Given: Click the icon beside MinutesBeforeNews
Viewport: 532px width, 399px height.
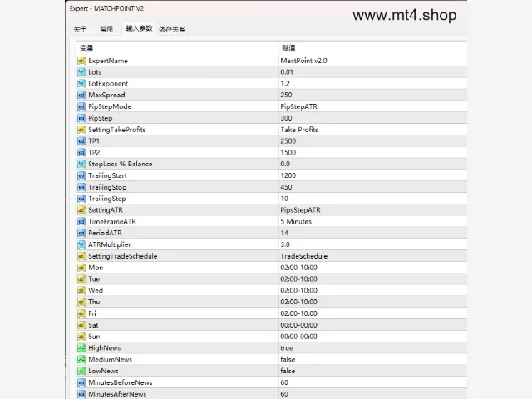Looking at the screenshot, I should coord(81,382).
